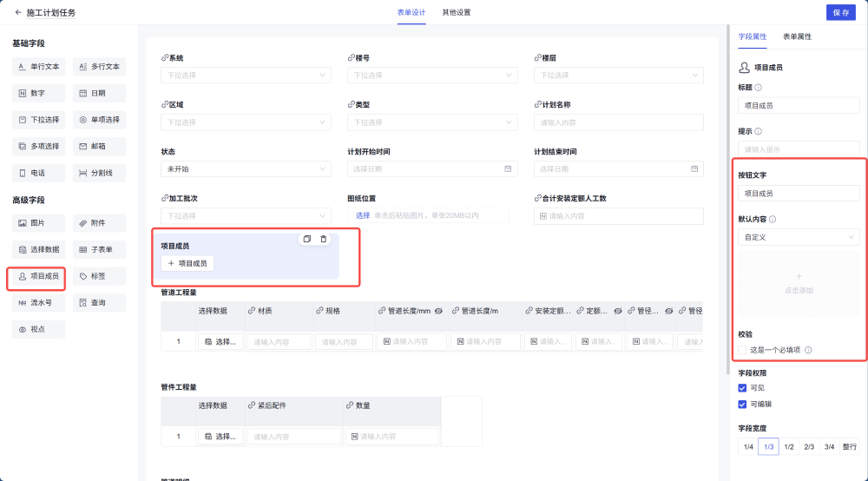The height and width of the screenshot is (481, 868).
Task: Open the 状态 dropdown showing 未开始
Action: (246, 169)
